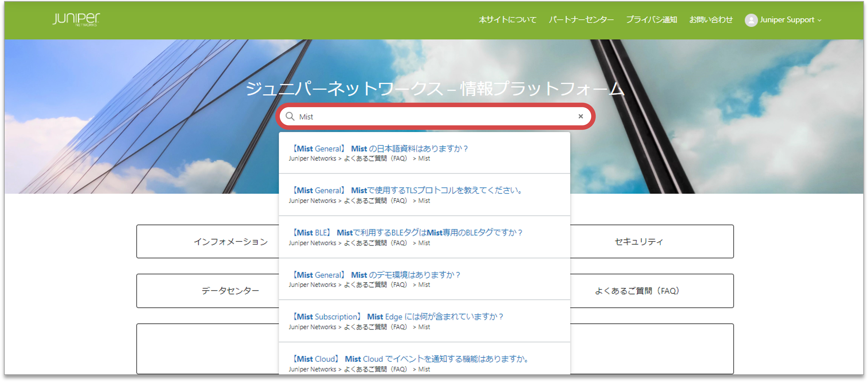
Task: Open the Mist 日本語資料 FAQ suggestion
Action: tap(380, 148)
